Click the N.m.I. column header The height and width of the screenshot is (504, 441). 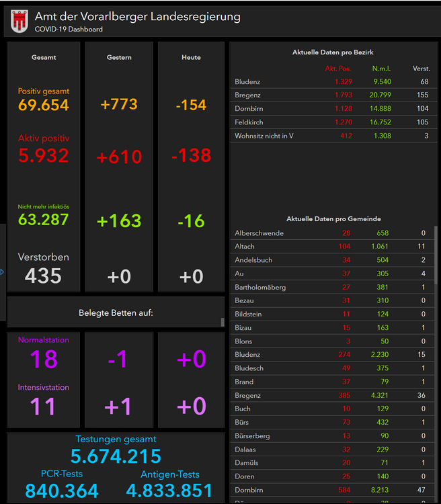[381, 69]
